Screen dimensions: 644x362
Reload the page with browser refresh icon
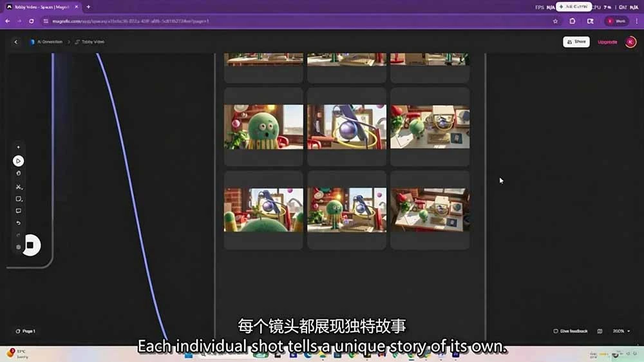point(31,21)
